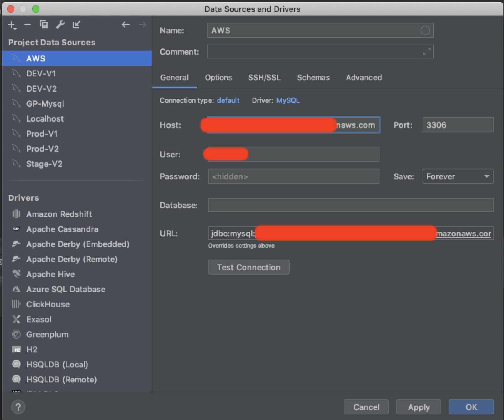Screen dimensions: 504x420
Task: Click the duplicate data source icon
Action: click(44, 24)
